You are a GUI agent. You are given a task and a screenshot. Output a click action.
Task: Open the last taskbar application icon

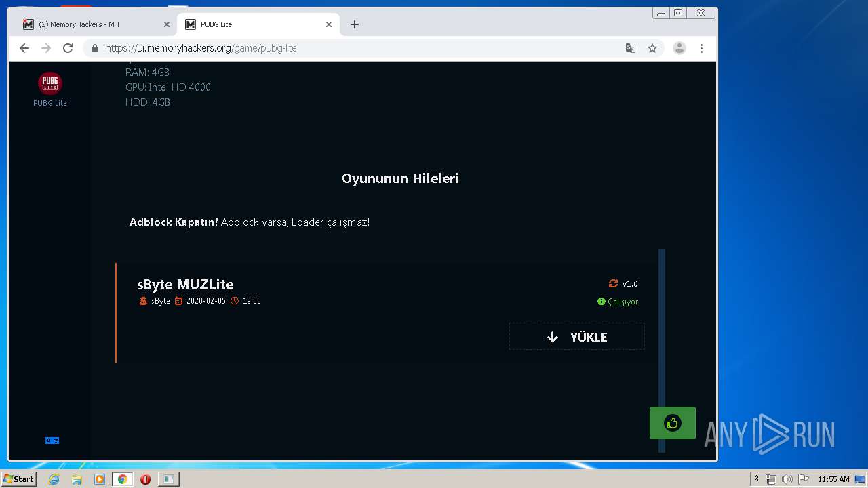168,479
